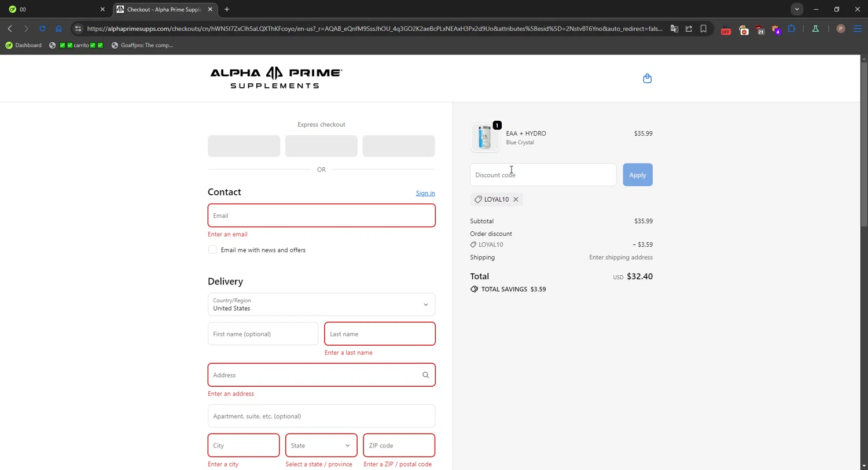Click the translate page icon
This screenshot has height=470, width=868.
click(x=674, y=29)
